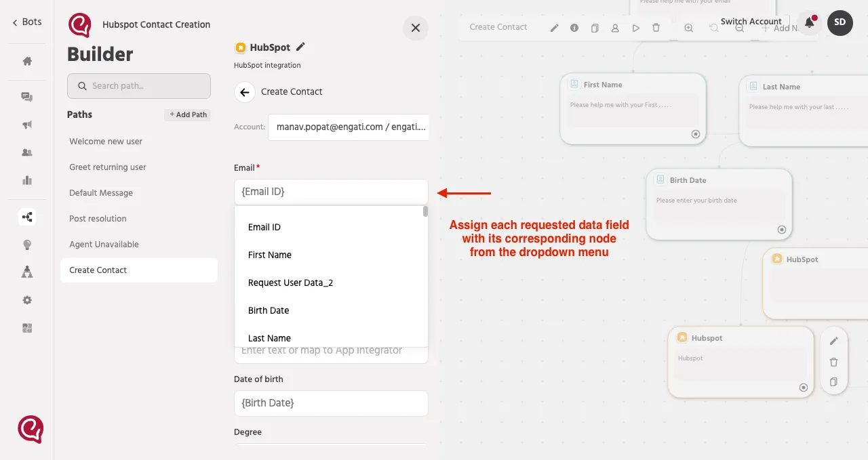Delete path with toolbar trash icon
Image resolution: width=868 pixels, height=460 pixels.
(656, 28)
